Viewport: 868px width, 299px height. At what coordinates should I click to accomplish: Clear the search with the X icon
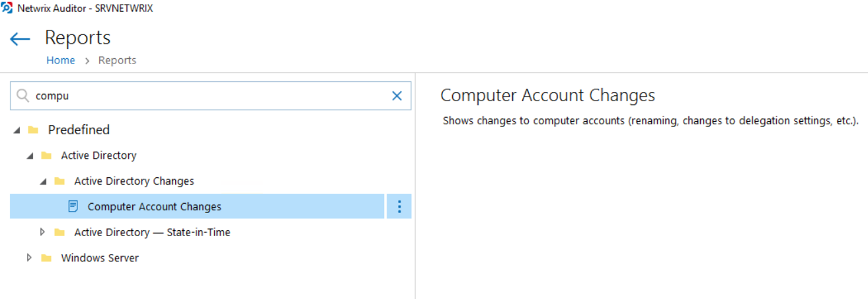coord(397,96)
